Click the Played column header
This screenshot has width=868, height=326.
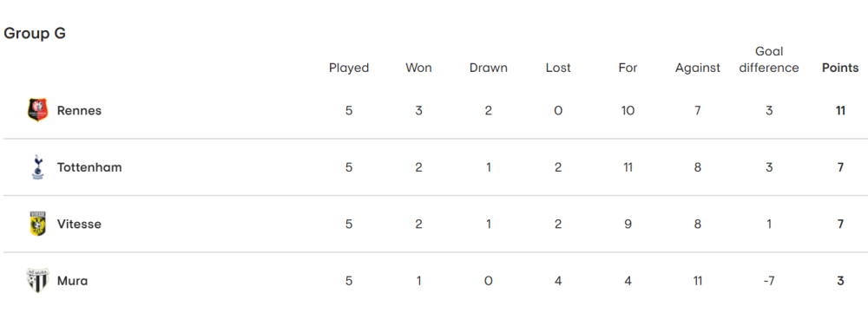pos(349,68)
